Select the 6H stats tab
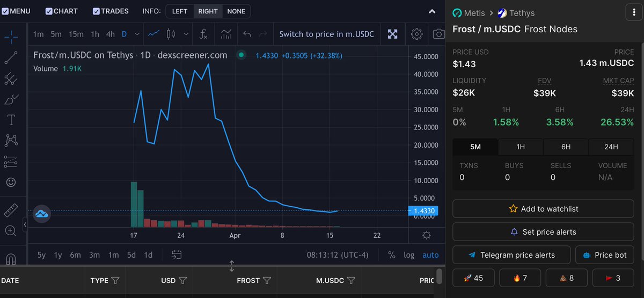Image resolution: width=644 pixels, height=298 pixels. coord(566,147)
